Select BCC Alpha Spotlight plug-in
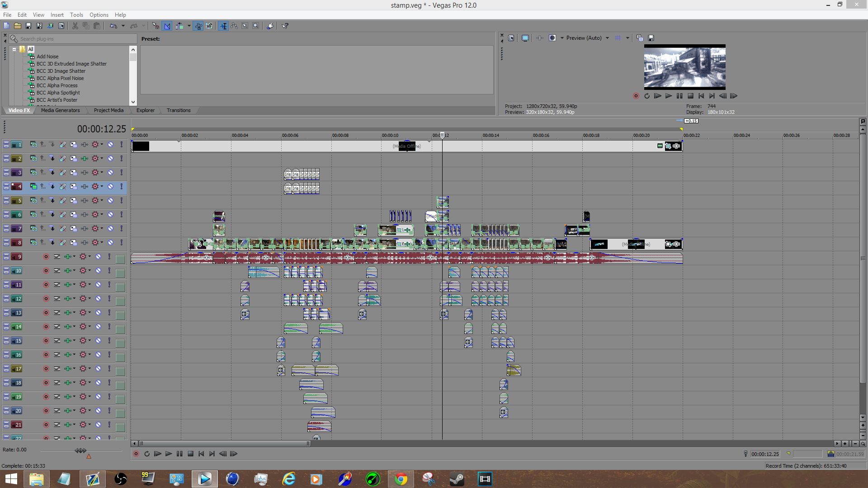This screenshot has width=868, height=488. tap(58, 93)
